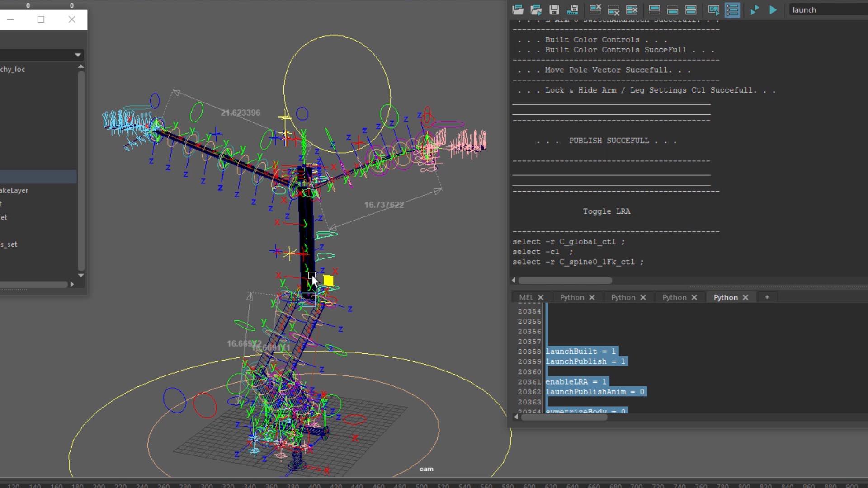Click the Load Script icon
This screenshot has width=868, height=488.
[x=518, y=10]
